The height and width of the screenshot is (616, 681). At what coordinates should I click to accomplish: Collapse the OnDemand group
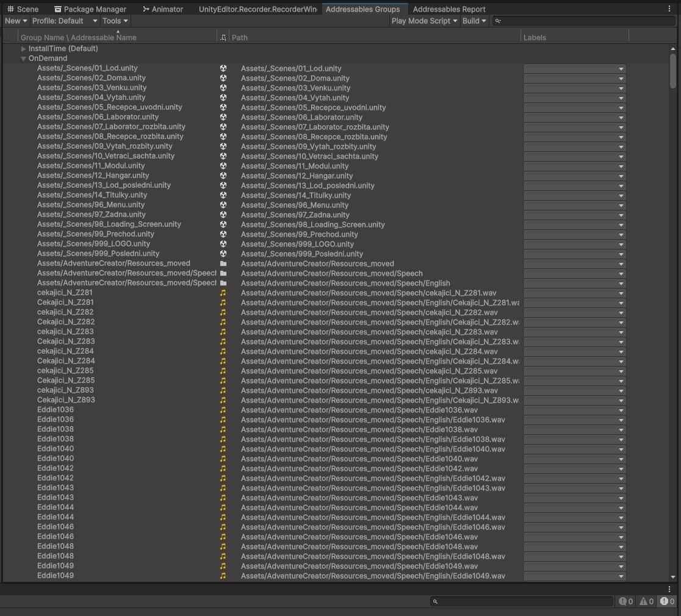tap(24, 59)
